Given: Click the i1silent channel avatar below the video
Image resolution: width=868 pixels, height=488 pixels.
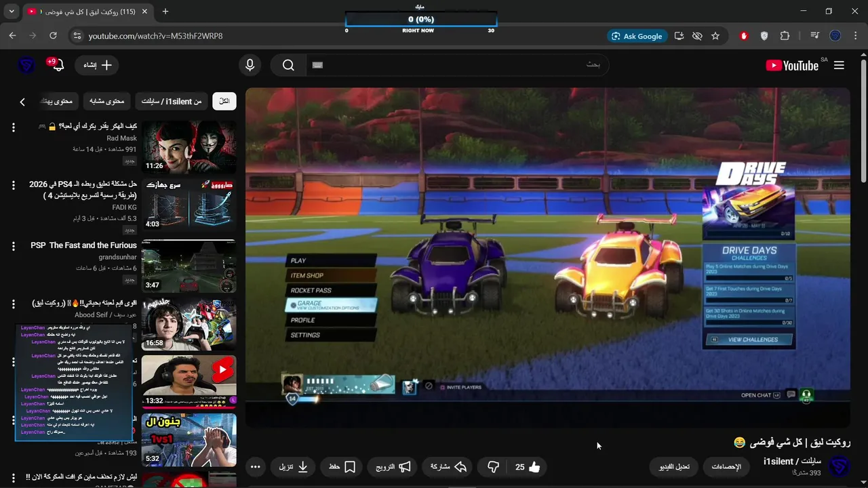Looking at the screenshot, I should pos(840,467).
